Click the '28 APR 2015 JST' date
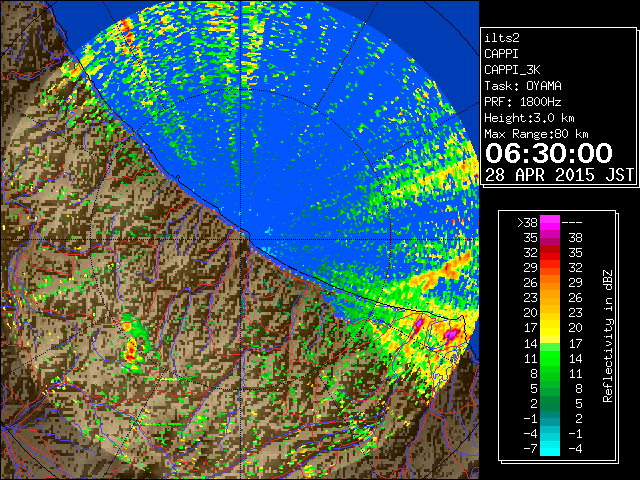The height and width of the screenshot is (480, 640). click(559, 175)
